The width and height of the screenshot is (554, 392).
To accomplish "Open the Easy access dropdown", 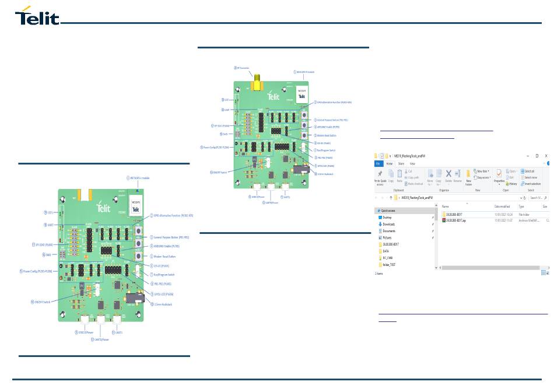I will [483, 177].
